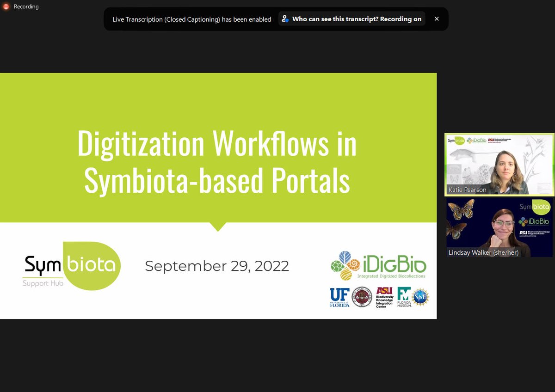555x392 pixels.
Task: Select Lindsay Walker's video thumbnail
Action: [499, 227]
